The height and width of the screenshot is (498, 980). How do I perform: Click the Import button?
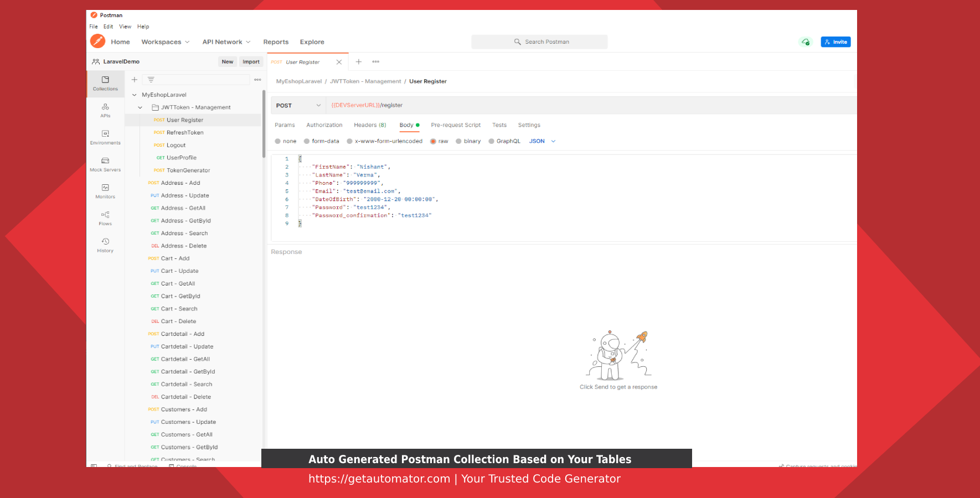point(251,62)
